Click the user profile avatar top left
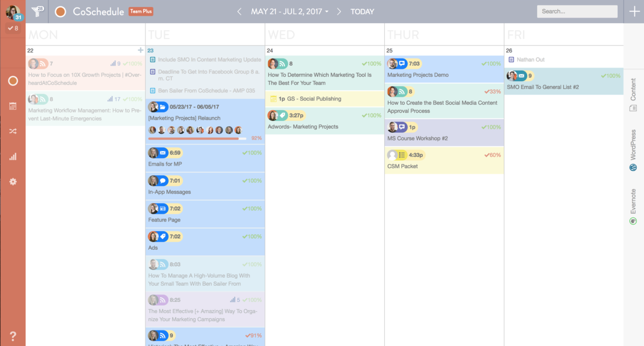 coord(13,12)
